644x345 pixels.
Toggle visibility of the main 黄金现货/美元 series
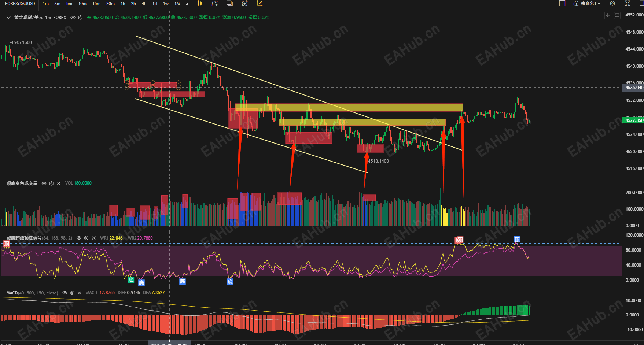(73, 18)
